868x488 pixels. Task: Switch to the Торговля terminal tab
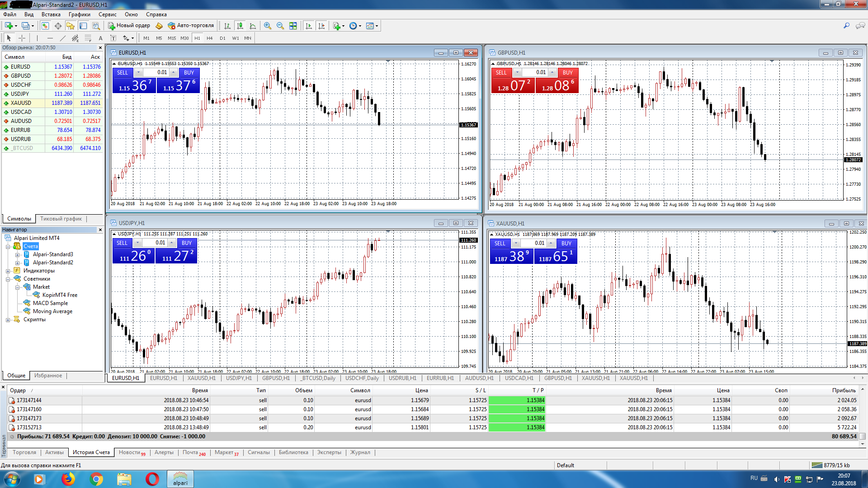(24, 452)
